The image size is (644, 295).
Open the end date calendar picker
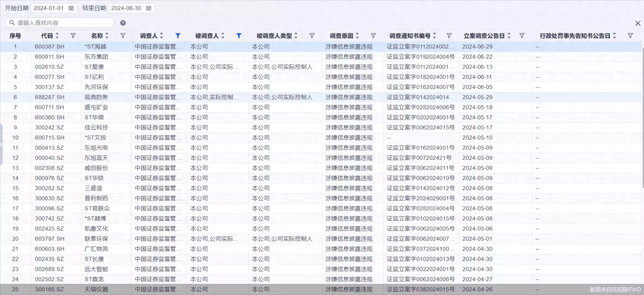[149, 8]
